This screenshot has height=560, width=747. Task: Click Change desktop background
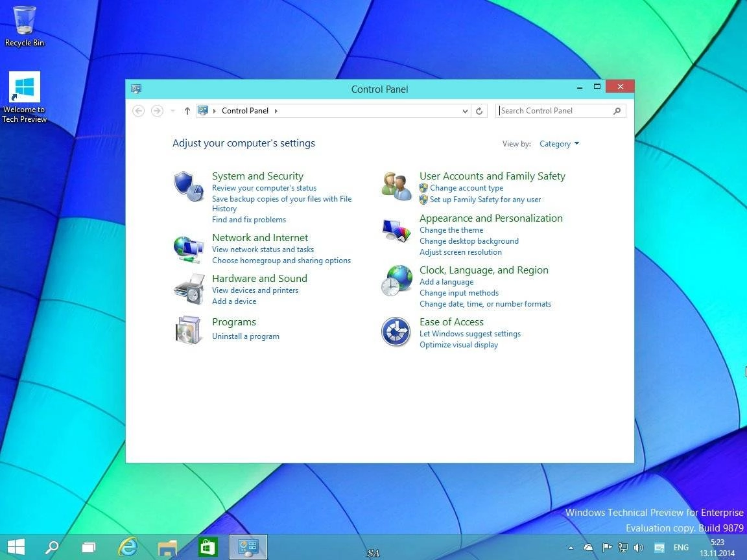click(469, 241)
